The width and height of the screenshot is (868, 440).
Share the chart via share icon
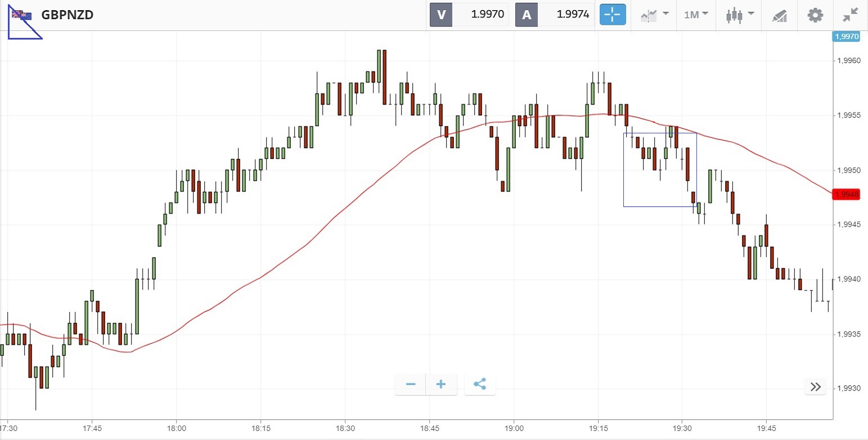480,384
